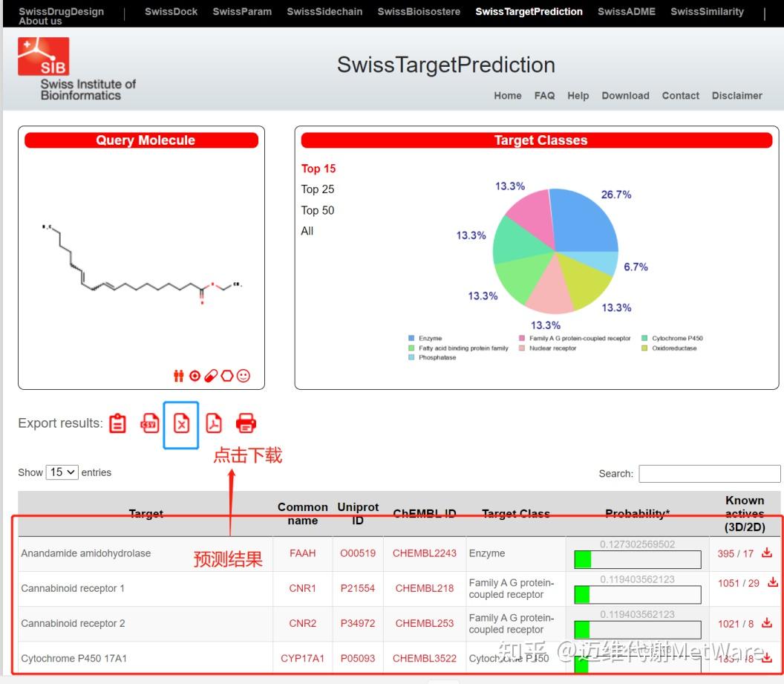Click the hexagon icon under query molecule
Image resolution: width=784 pixels, height=684 pixels.
point(227,376)
